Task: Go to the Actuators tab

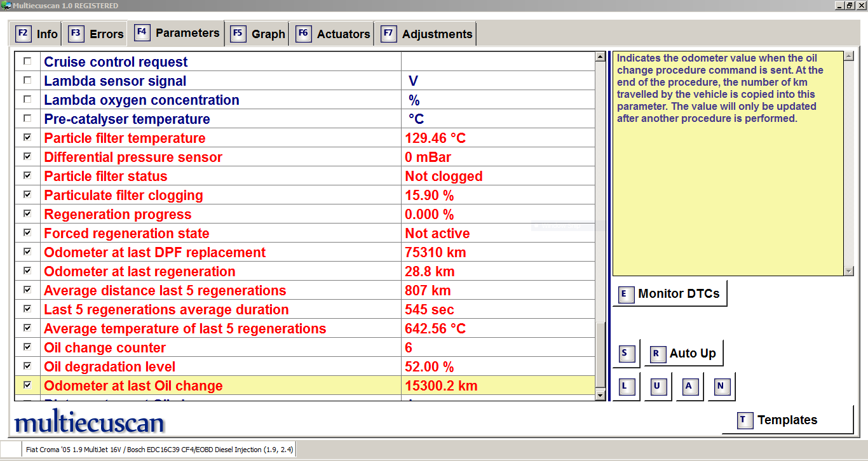Action: click(334, 34)
